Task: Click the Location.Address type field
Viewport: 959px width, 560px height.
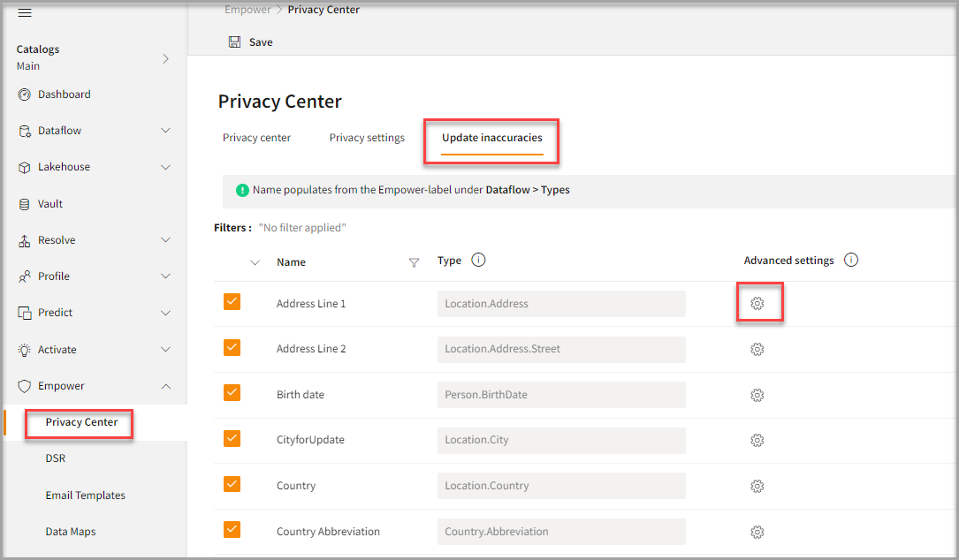Action: pos(561,304)
